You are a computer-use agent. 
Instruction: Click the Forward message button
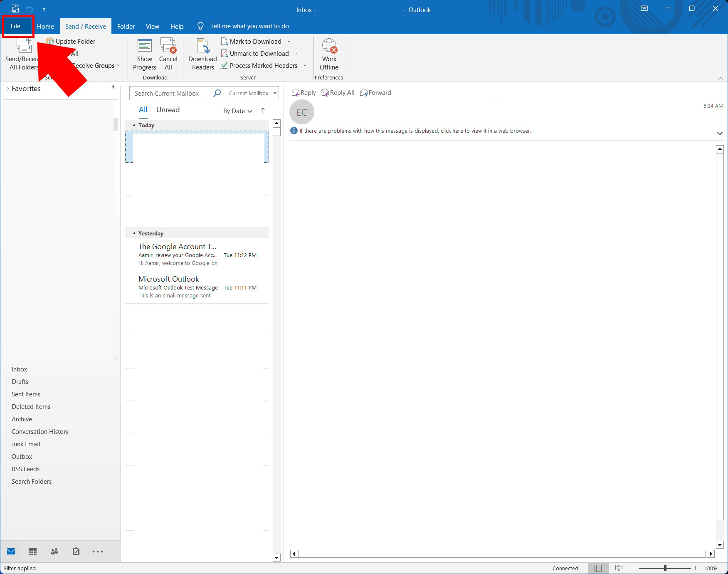(x=375, y=93)
